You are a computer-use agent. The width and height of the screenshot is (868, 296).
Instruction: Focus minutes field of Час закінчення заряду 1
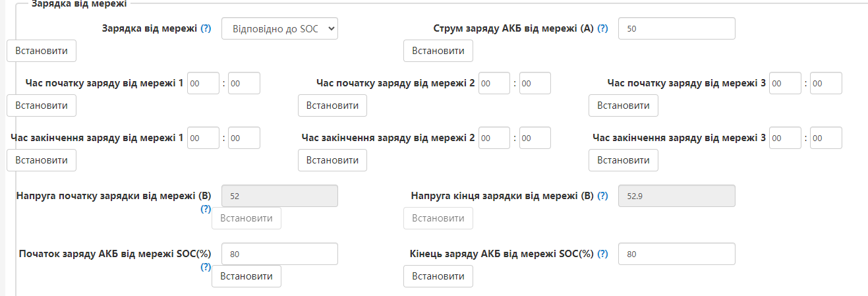(x=244, y=138)
